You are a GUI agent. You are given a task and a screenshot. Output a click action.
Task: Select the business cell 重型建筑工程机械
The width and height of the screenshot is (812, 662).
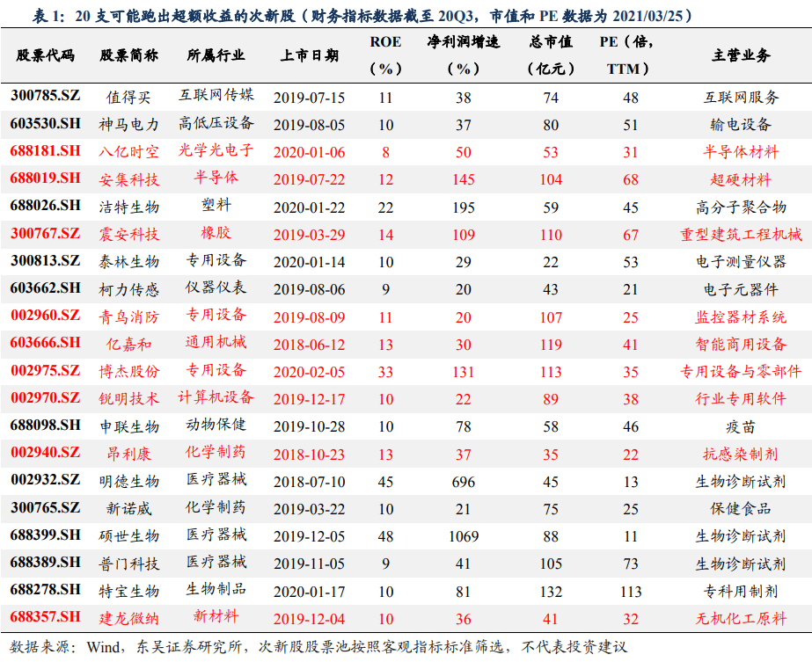[x=741, y=235]
